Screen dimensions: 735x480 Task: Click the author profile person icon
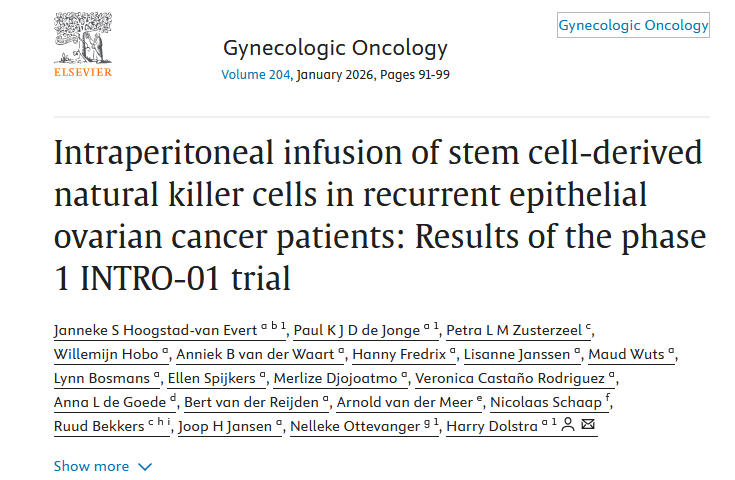tap(567, 426)
